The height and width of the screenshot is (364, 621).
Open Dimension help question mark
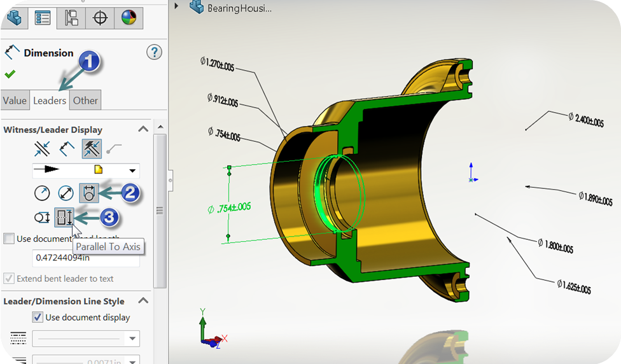click(154, 52)
